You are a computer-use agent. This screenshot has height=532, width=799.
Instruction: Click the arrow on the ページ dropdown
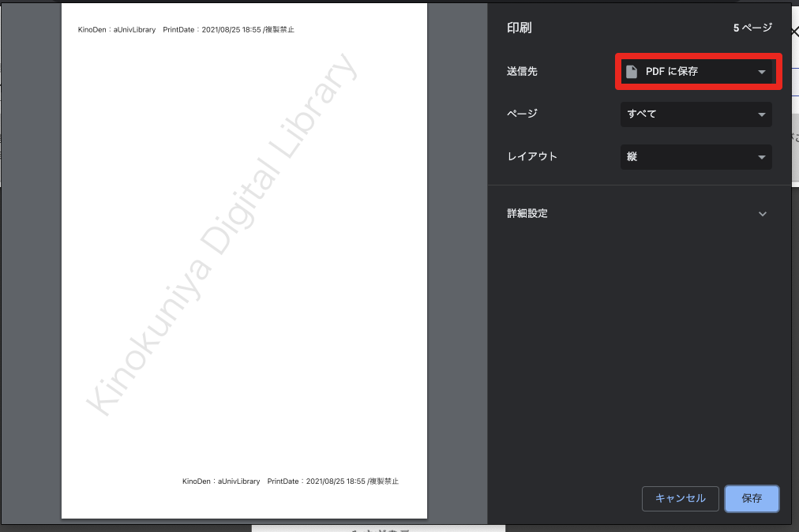pyautogui.click(x=761, y=114)
